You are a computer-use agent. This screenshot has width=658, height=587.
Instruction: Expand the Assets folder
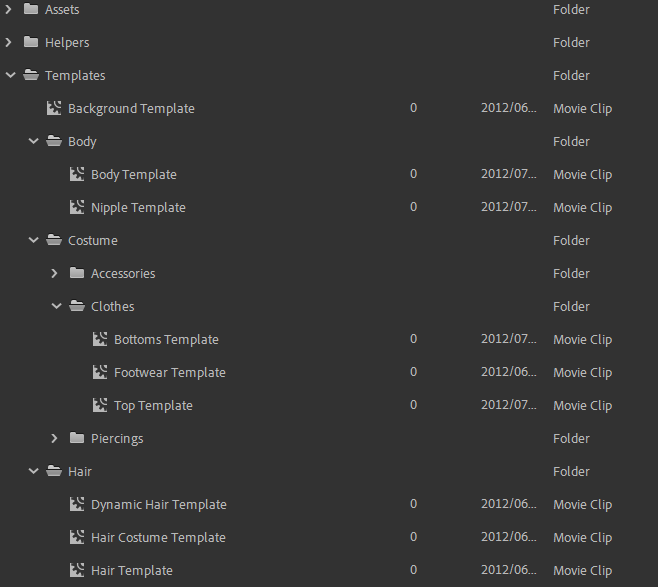pos(9,9)
